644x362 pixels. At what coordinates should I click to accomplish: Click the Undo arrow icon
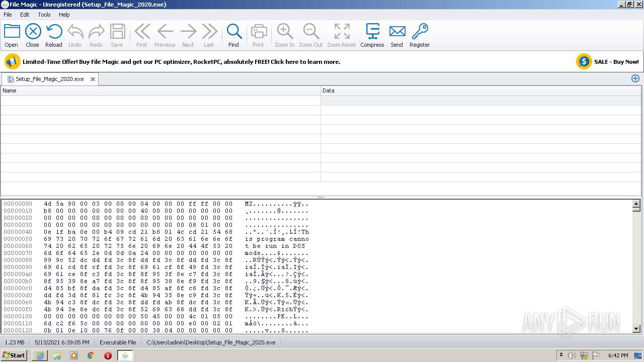coord(75,32)
